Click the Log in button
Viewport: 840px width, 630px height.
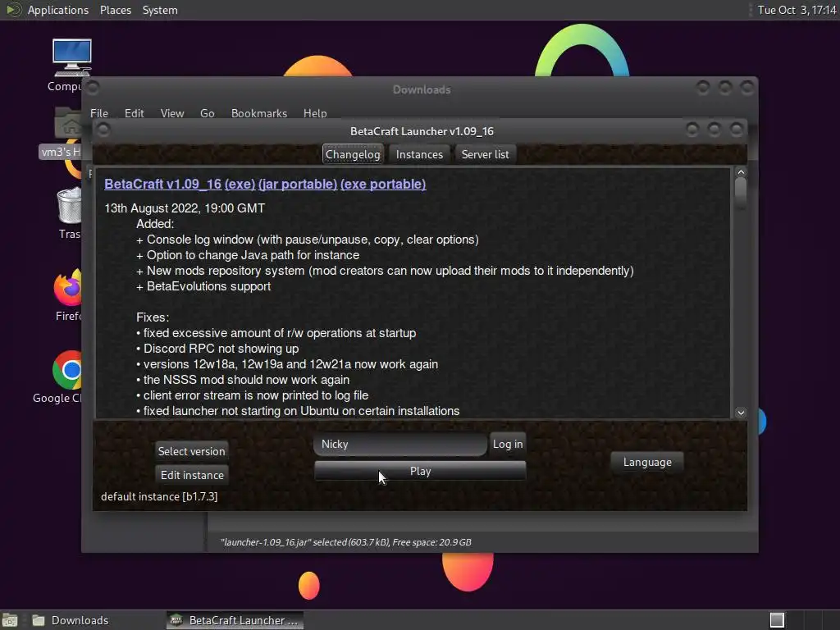coord(508,444)
